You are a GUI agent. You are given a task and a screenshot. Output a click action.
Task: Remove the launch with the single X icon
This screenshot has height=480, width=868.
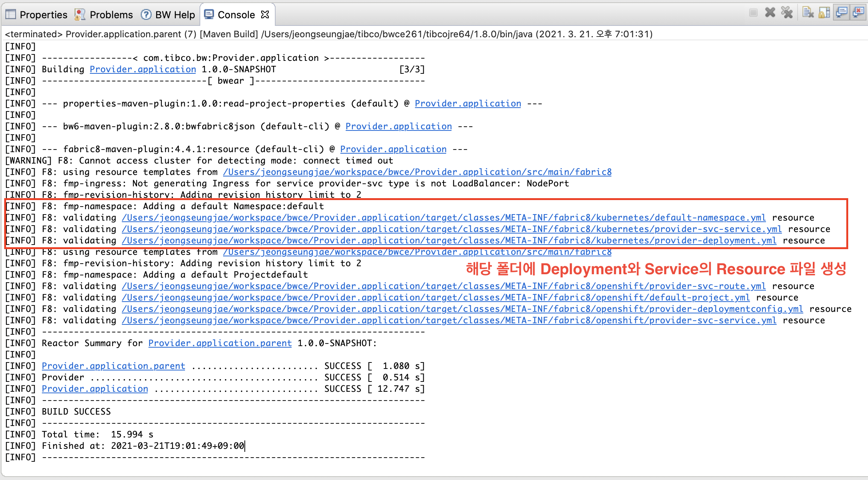pos(770,13)
